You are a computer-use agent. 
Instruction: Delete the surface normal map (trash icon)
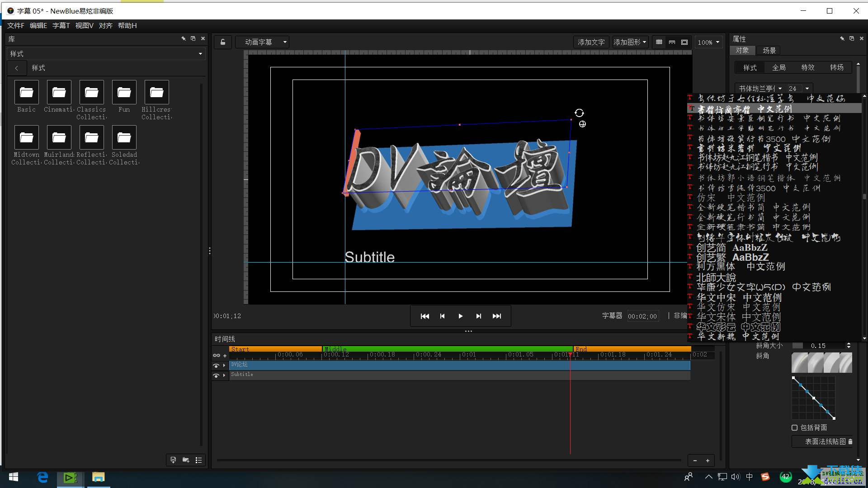[x=850, y=441]
